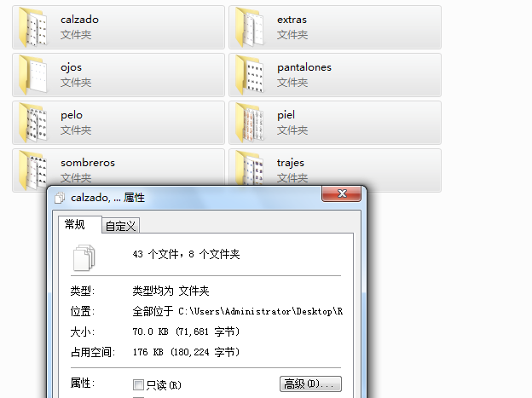Click the location path C:\Users\Administrator value

click(x=238, y=311)
